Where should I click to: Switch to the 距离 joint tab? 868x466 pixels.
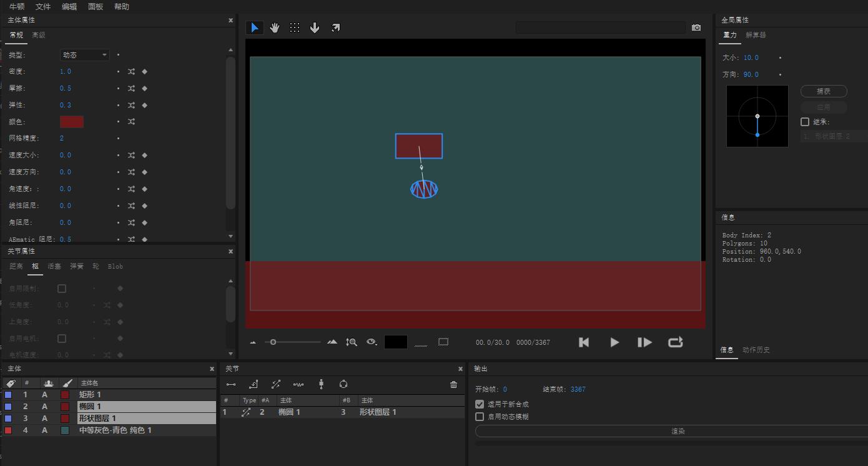point(16,267)
